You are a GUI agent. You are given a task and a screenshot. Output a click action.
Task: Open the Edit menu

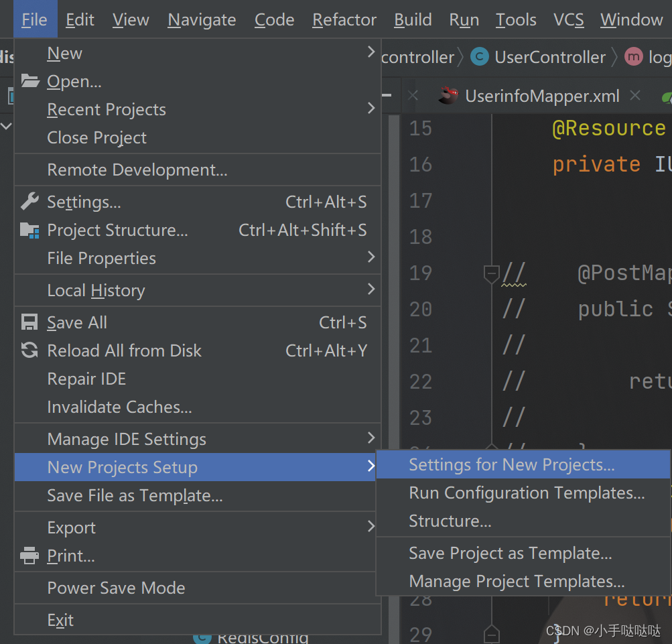(x=80, y=19)
